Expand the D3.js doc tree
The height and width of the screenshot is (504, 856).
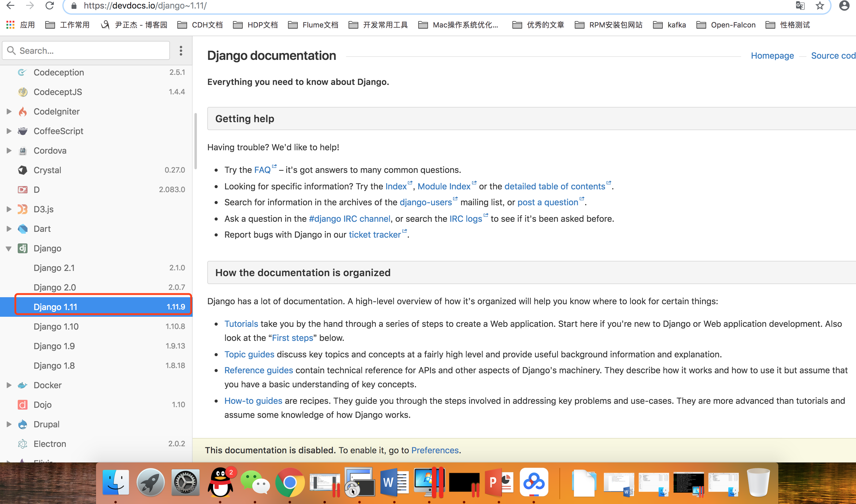(x=9, y=209)
